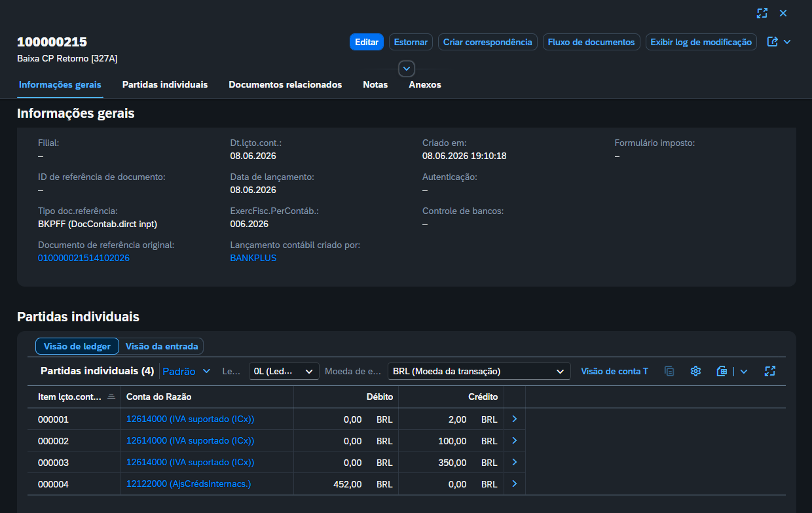
Task: Open details arrow for item 000001
Action: click(x=515, y=419)
